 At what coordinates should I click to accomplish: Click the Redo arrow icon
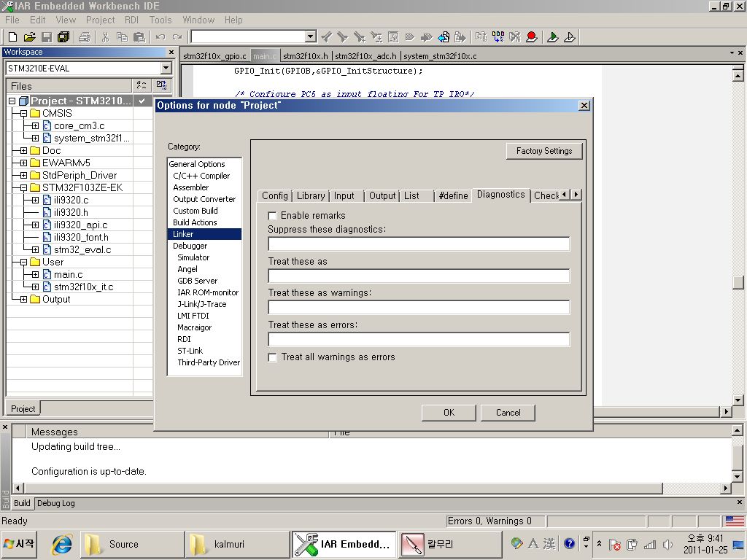177,36
